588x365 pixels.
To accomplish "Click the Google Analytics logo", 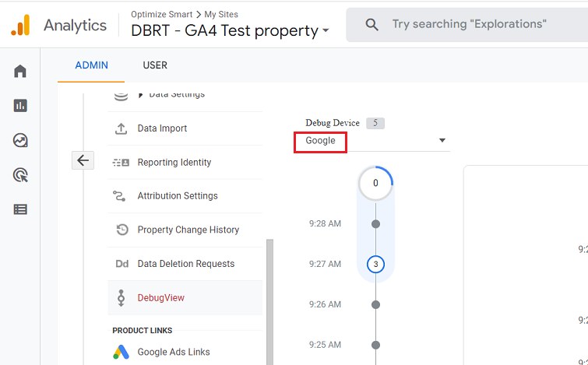I will coord(20,25).
